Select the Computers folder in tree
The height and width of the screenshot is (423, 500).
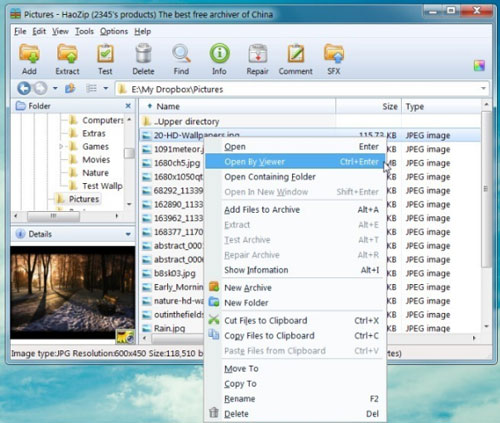[x=96, y=120]
